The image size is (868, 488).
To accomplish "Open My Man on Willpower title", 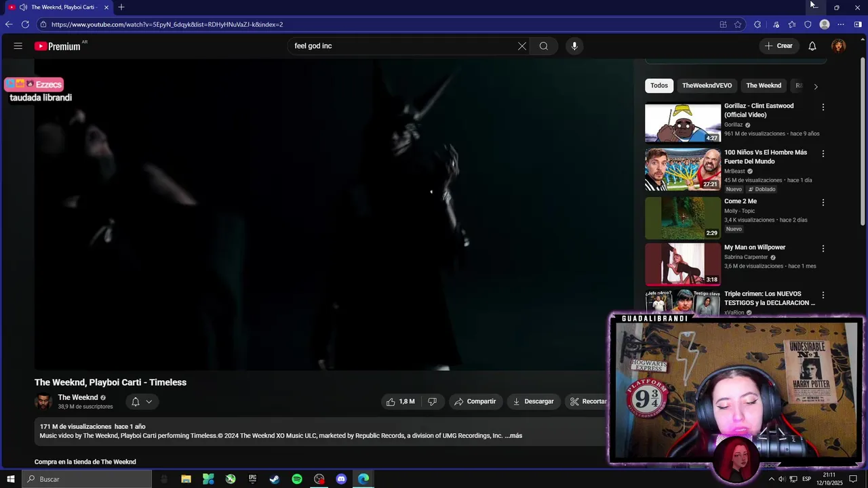I will tap(755, 247).
